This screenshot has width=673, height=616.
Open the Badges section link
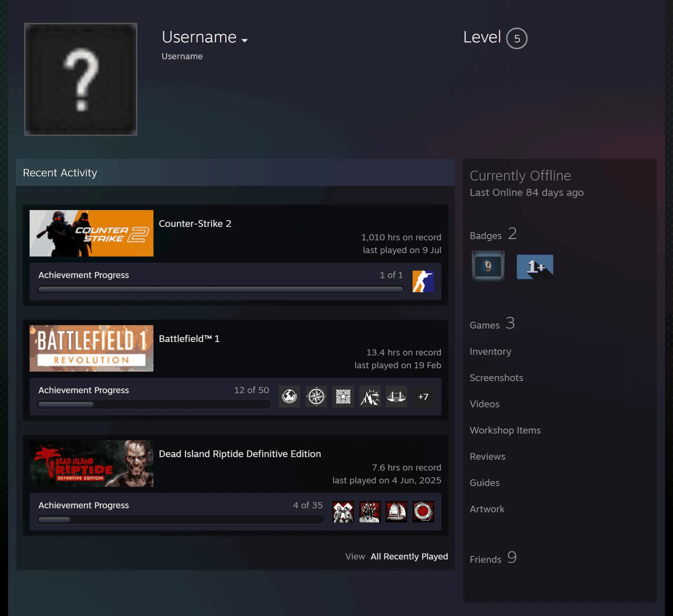(x=493, y=234)
